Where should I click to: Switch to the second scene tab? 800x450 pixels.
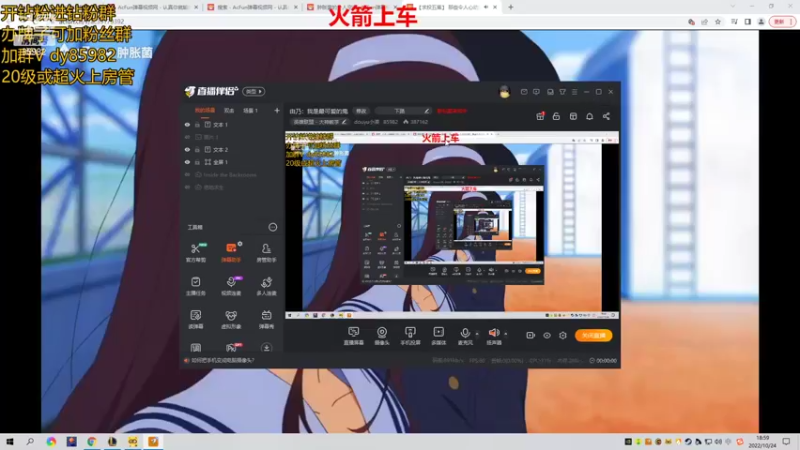tap(229, 110)
